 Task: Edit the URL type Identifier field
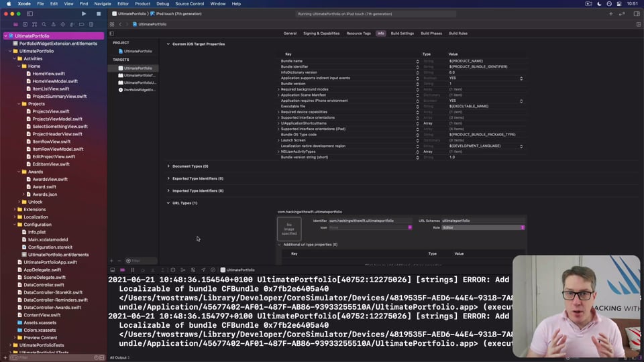(x=370, y=221)
